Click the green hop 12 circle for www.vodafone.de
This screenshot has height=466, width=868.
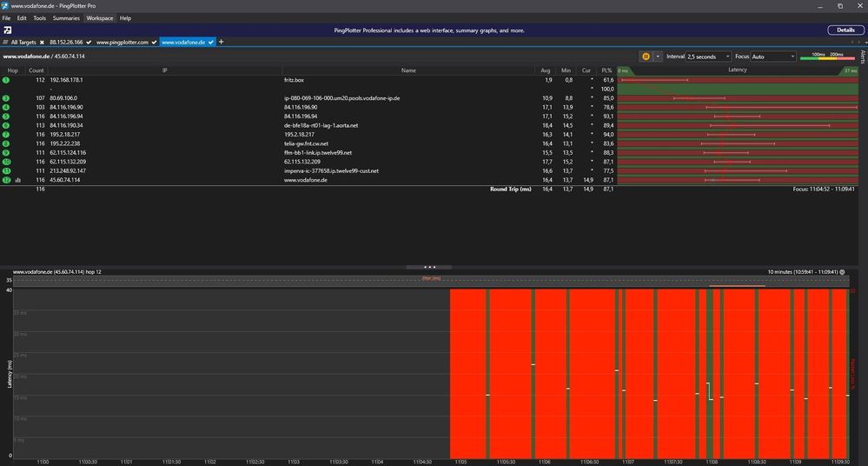pyautogui.click(x=6, y=180)
